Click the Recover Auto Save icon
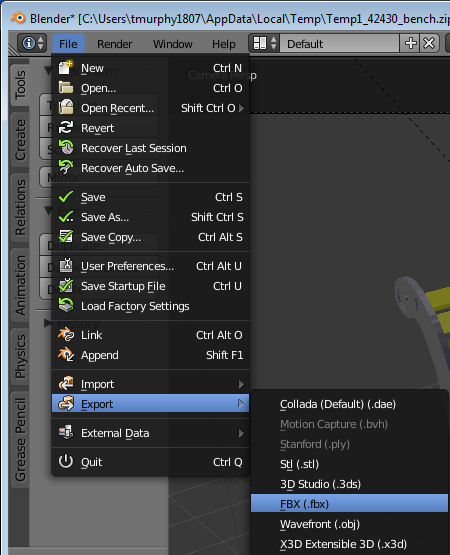Viewport: 450px width, 555px height. click(x=65, y=168)
